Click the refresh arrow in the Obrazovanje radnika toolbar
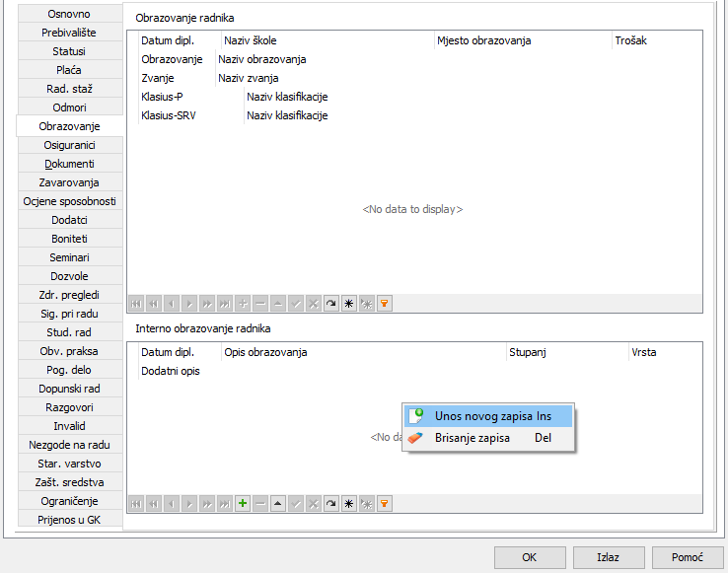 (331, 304)
